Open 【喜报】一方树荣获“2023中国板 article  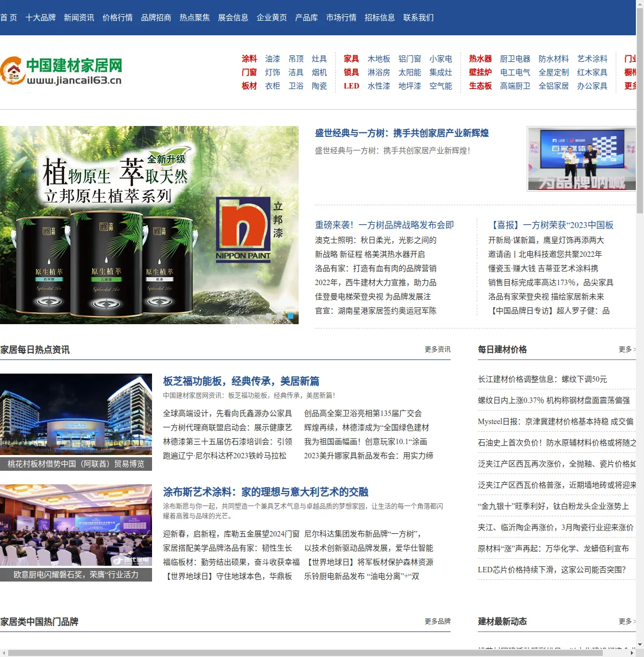point(551,225)
